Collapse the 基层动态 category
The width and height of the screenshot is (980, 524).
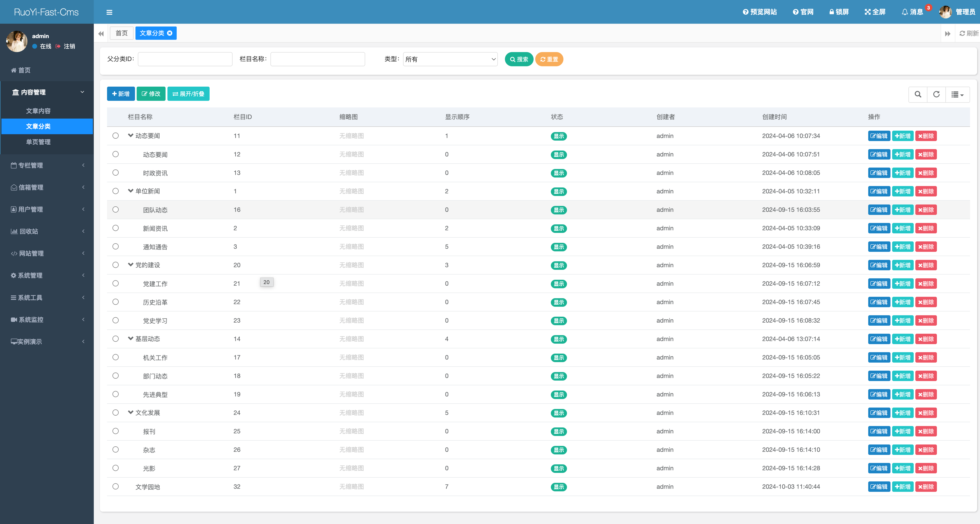coord(130,338)
